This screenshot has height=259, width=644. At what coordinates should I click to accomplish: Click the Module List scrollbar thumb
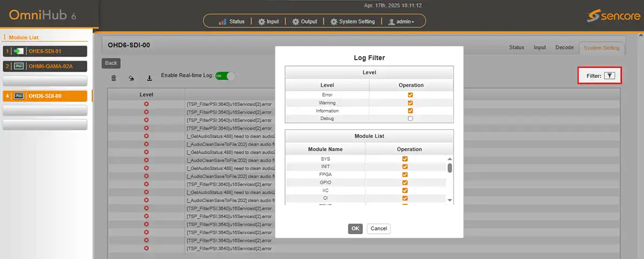click(450, 168)
